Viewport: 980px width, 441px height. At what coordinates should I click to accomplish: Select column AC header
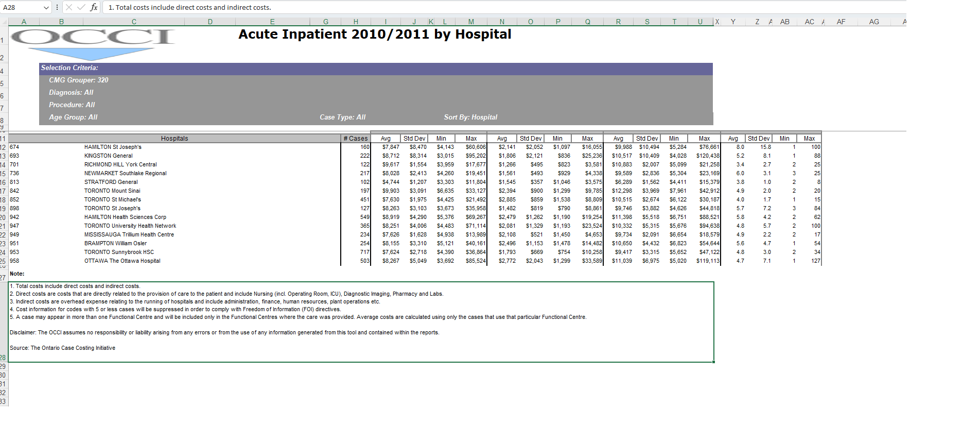pos(809,22)
